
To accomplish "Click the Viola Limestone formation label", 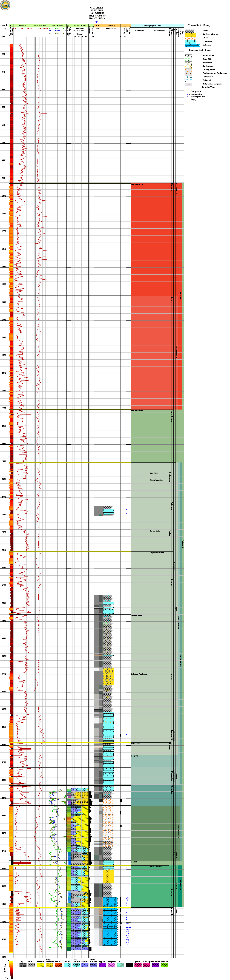I will pos(156,867).
